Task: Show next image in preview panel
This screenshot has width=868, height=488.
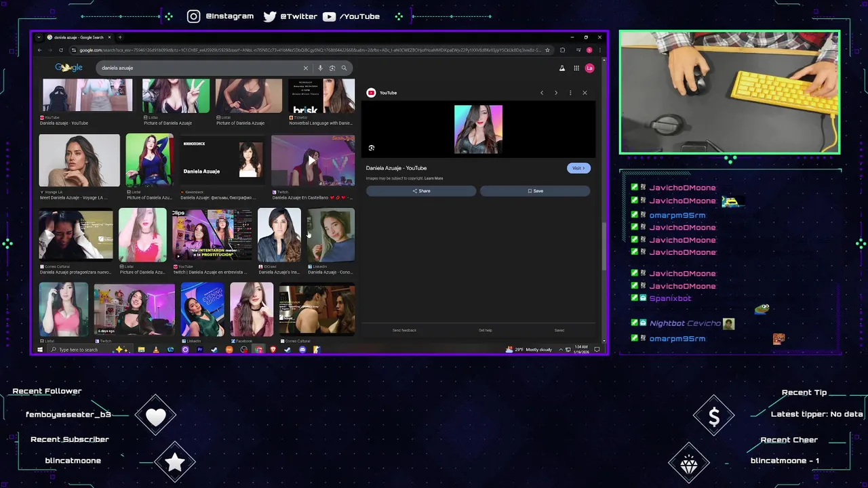Action: [556, 93]
